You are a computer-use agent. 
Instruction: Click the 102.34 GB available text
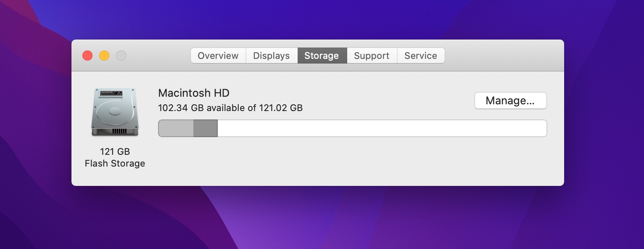[230, 108]
